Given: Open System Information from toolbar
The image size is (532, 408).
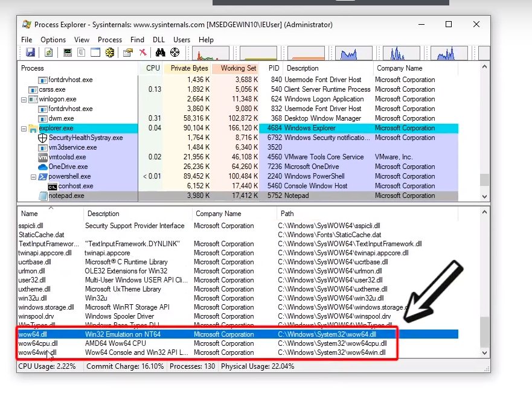Looking at the screenshot, I should (x=68, y=53).
